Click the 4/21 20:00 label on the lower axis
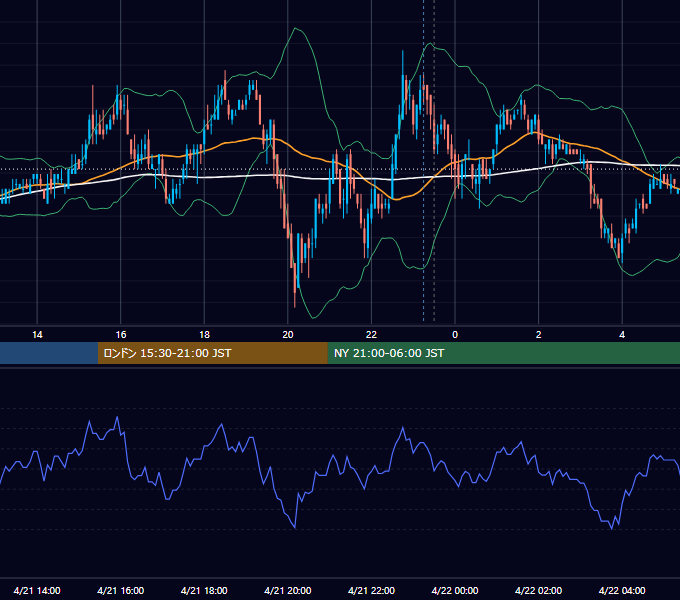 pos(288,590)
